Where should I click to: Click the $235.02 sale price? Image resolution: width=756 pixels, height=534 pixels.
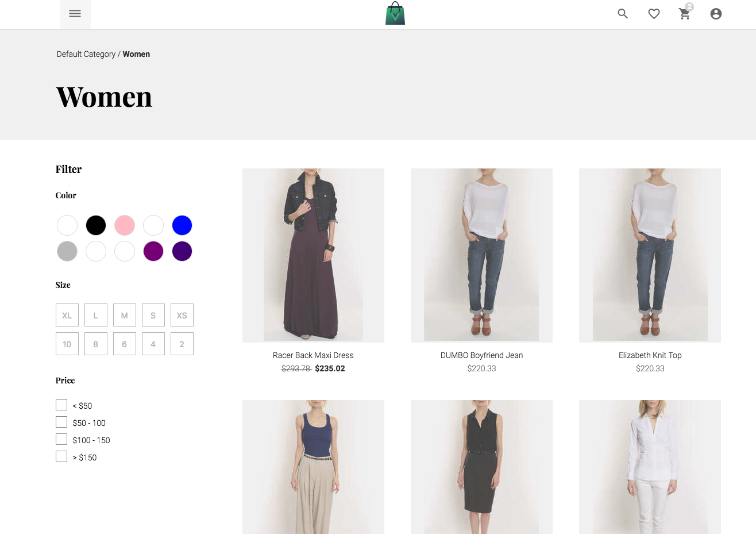point(330,368)
